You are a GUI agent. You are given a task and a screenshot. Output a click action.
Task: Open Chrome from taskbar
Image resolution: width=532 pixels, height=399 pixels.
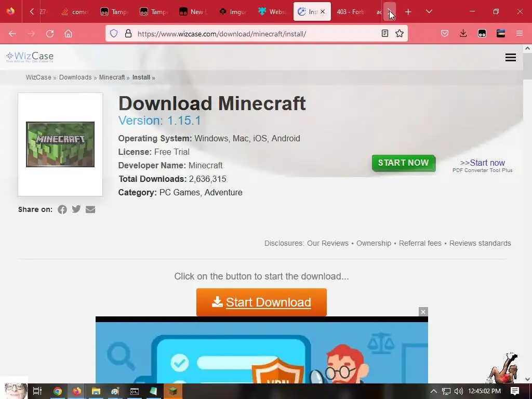point(58,391)
